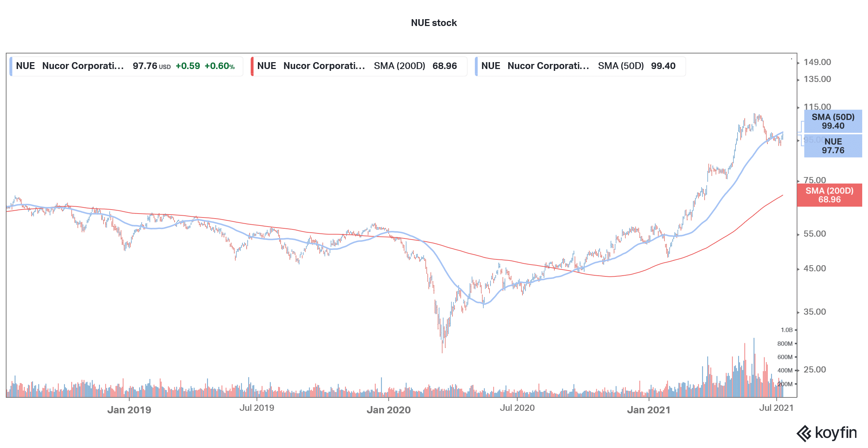Click the NUE price legend box showing 97.76
The width and height of the screenshot is (868, 448).
126,66
